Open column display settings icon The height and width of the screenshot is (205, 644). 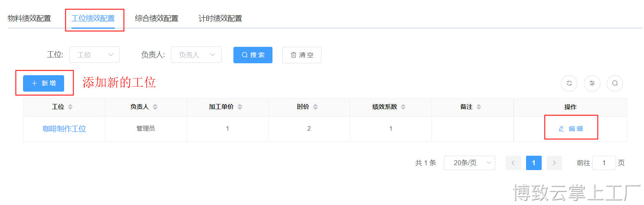click(592, 83)
